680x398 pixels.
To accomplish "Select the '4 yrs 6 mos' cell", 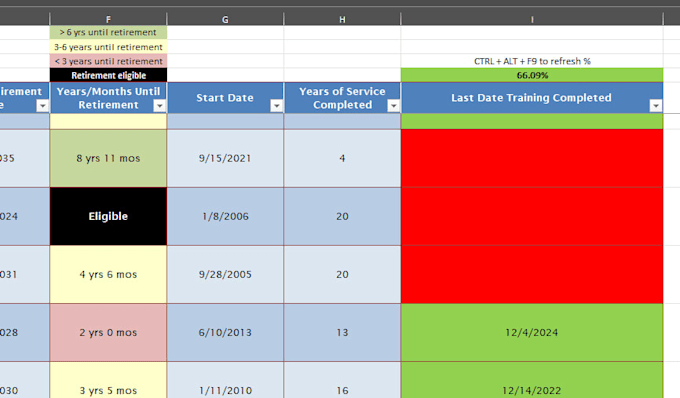I will pyautogui.click(x=108, y=274).
